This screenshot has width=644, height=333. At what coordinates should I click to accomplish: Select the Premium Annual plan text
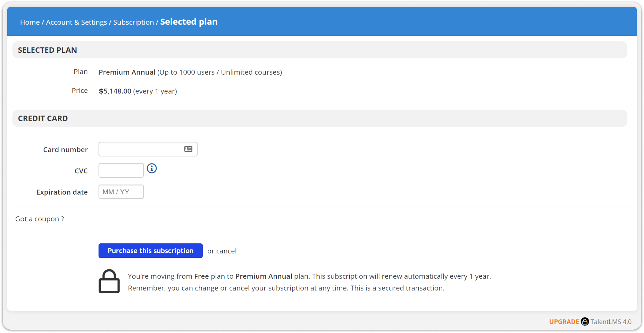point(127,72)
